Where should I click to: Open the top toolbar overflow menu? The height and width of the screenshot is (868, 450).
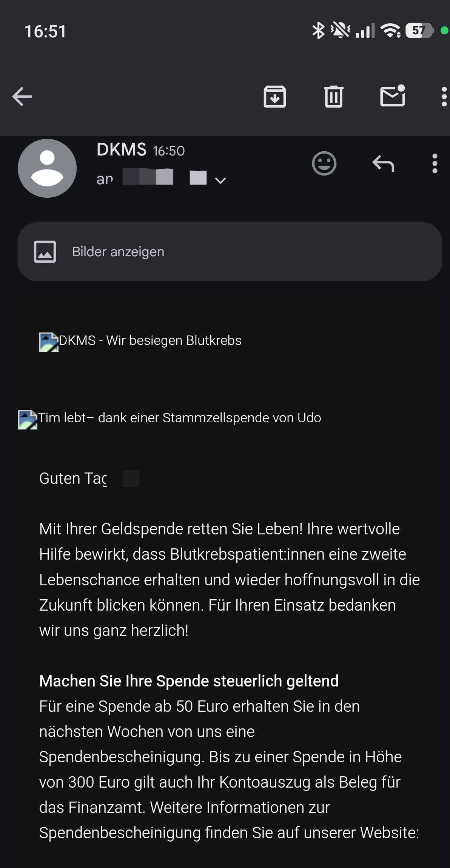[x=444, y=97]
